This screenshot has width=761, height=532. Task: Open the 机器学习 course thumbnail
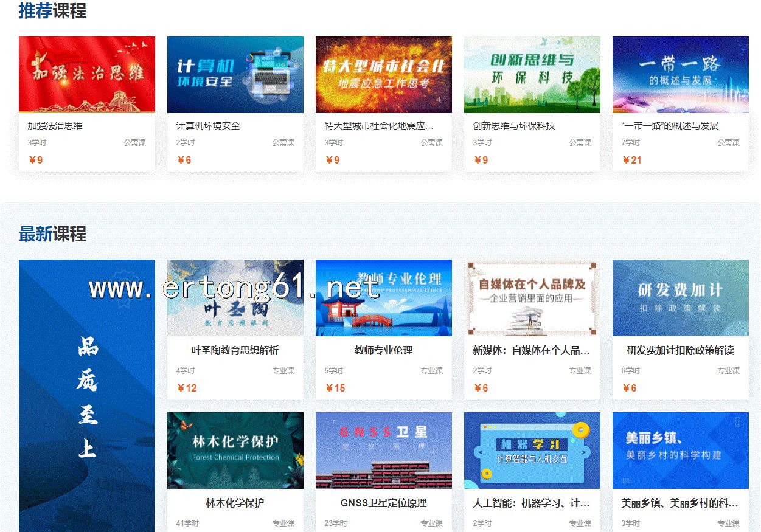[532, 451]
